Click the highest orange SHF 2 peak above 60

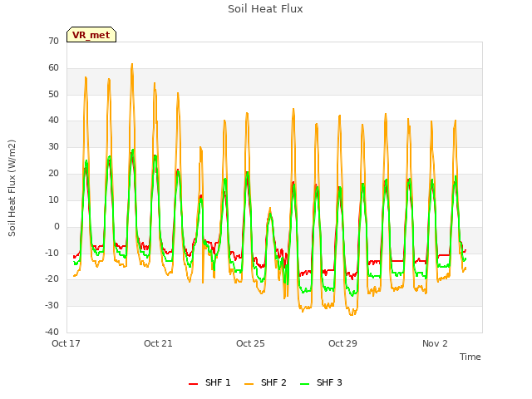tap(132, 64)
